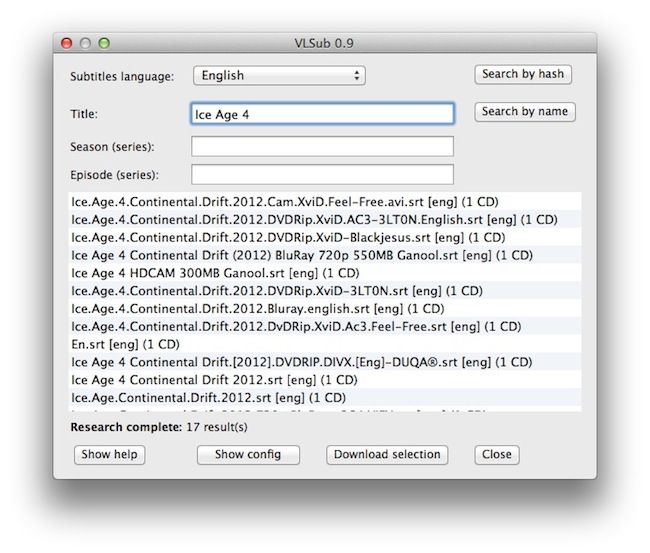This screenshot has width=650, height=553.
Task: Select the DvDRip.XviD.Ac3.Feel-Free.srt result
Action: pyautogui.click(x=325, y=327)
